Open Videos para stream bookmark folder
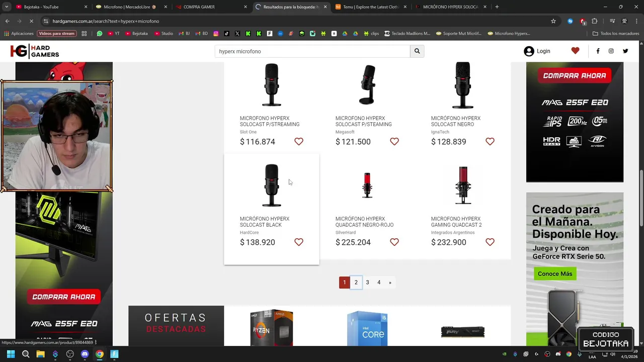 56,34
